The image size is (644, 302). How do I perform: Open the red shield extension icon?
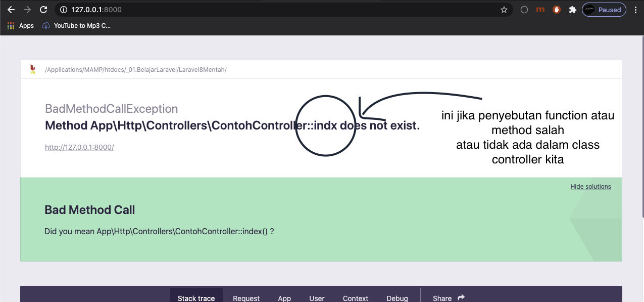557,10
